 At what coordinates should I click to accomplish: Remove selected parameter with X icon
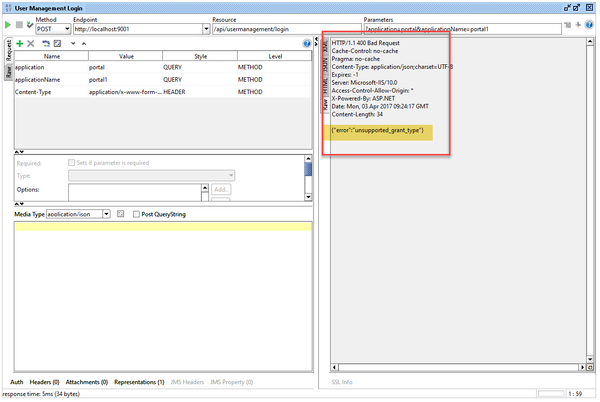pyautogui.click(x=31, y=43)
